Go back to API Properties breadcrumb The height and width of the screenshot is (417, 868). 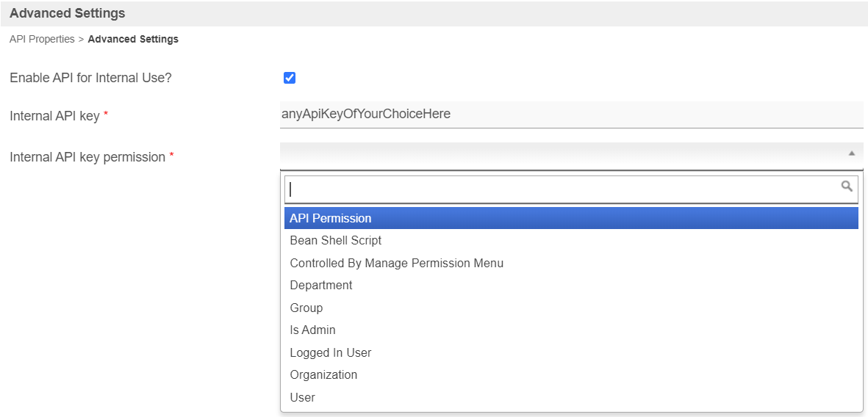click(x=42, y=39)
